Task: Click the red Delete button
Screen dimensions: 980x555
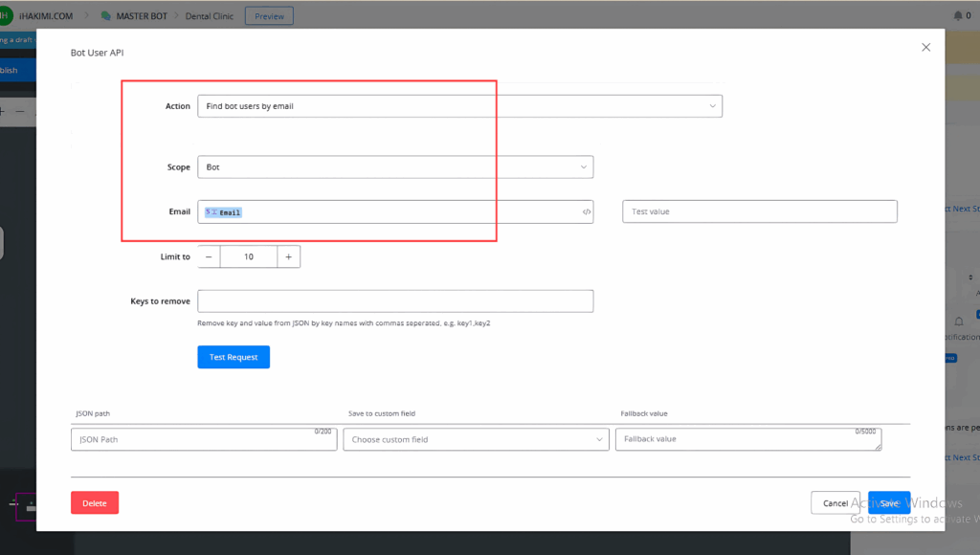Action: pos(95,502)
